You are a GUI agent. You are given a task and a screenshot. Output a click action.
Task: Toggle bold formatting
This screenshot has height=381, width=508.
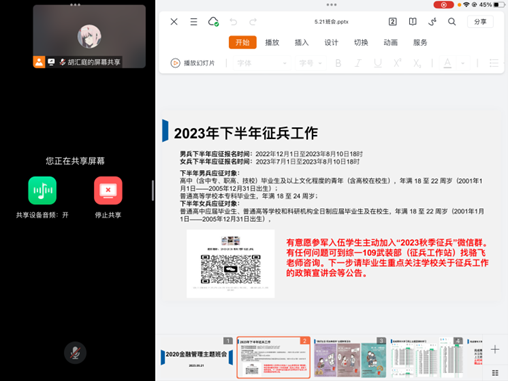338,63
